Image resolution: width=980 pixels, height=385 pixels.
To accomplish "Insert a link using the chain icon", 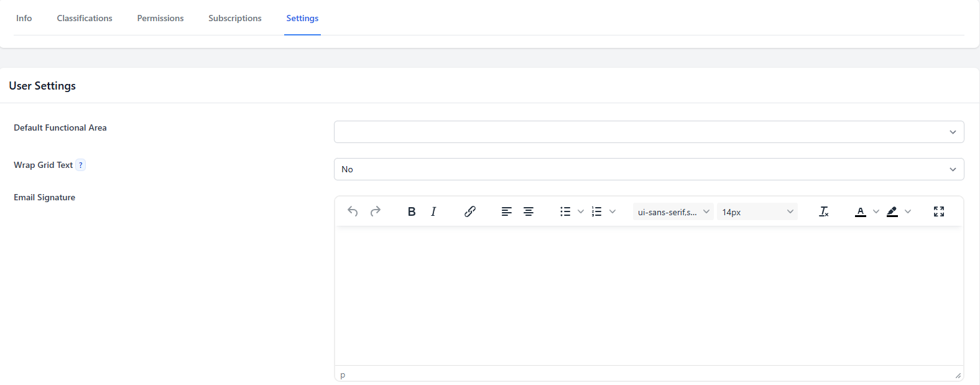I will tap(470, 211).
